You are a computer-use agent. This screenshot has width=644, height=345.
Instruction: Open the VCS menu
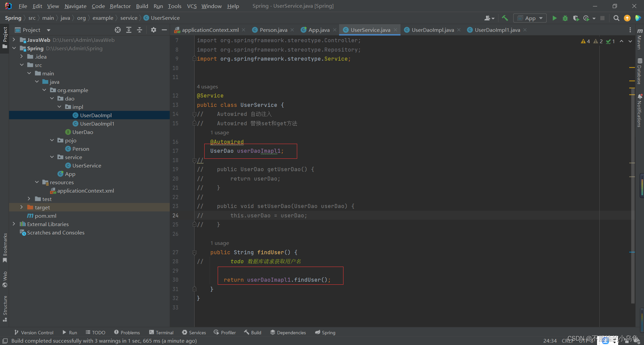tap(192, 6)
